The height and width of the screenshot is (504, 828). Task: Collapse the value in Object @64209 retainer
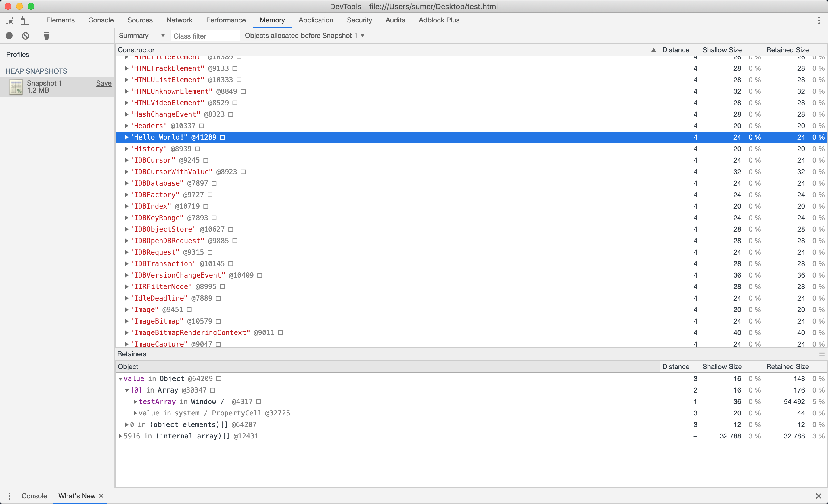tap(120, 379)
